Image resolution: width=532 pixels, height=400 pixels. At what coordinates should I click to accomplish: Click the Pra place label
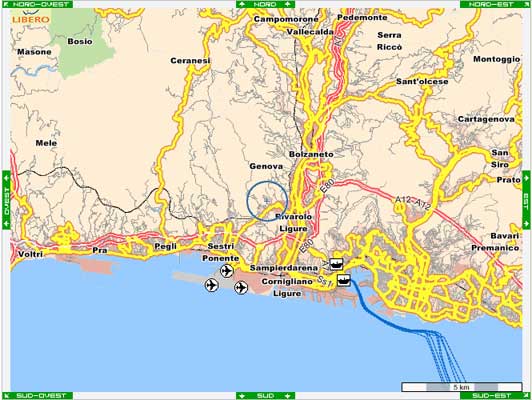[x=100, y=250]
